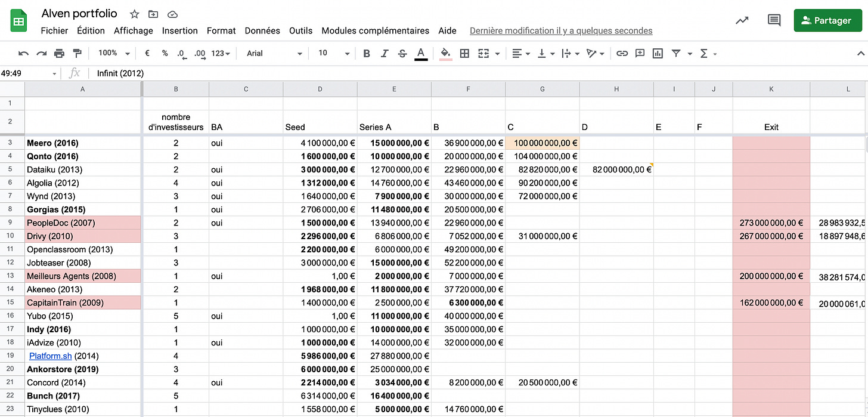Click the print icon
The image size is (868, 417).
point(59,53)
